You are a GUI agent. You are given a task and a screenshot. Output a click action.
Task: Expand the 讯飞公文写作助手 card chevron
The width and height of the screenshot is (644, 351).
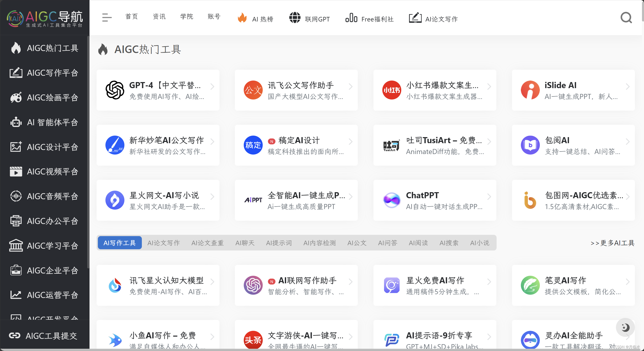351,87
